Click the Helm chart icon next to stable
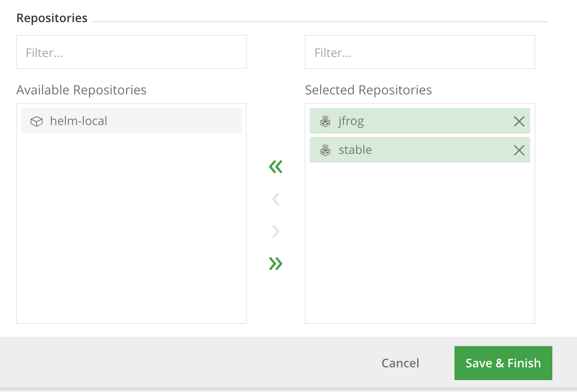The height and width of the screenshot is (392, 577). (325, 150)
